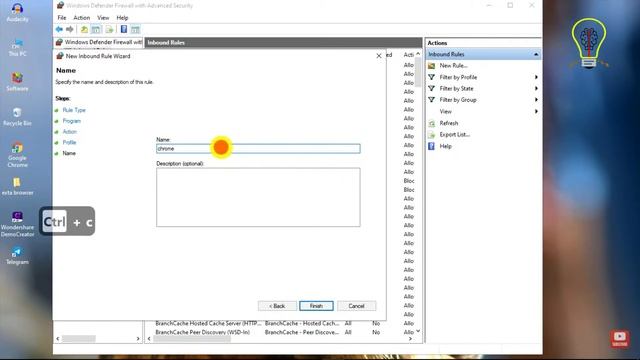Click the Forward arrow toolbar icon
Image resolution: width=640 pixels, height=360 pixels.
pos(70,29)
